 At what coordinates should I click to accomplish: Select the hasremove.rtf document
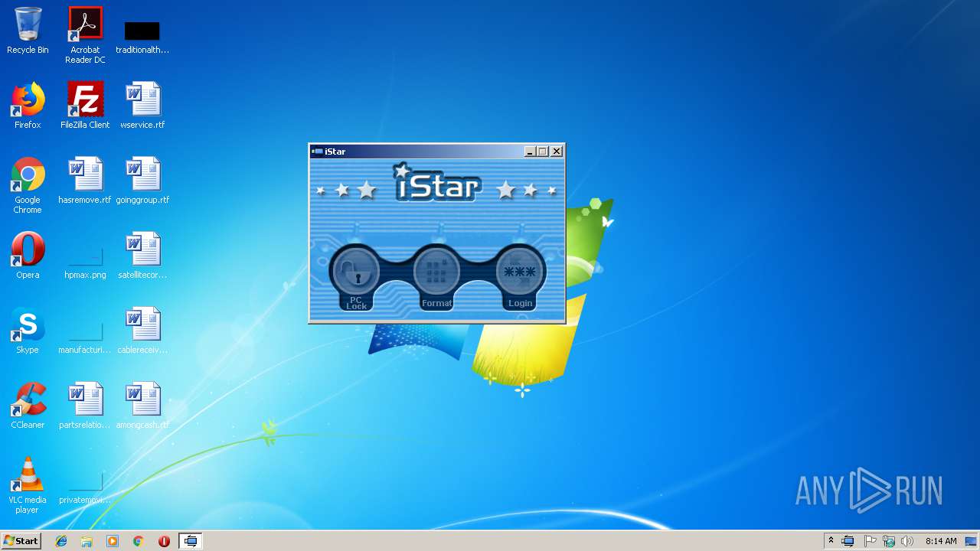[85, 181]
